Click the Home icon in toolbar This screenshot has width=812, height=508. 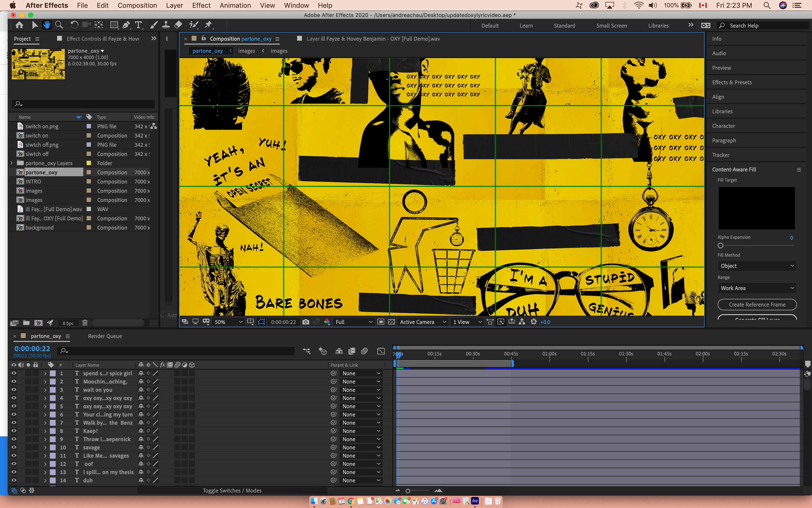(x=19, y=25)
